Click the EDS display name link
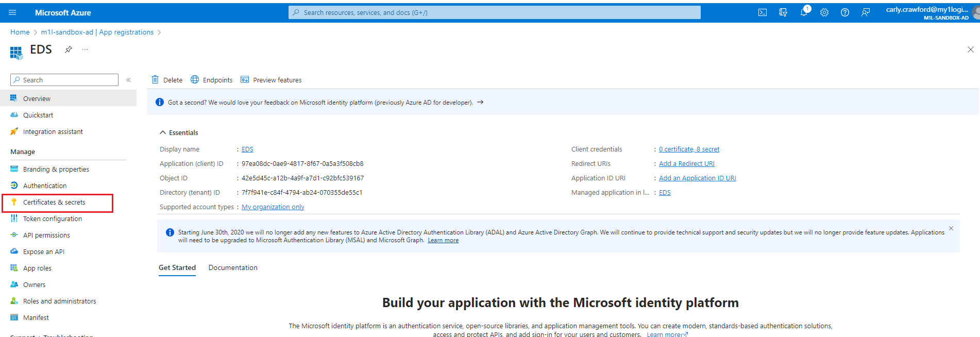Image resolution: width=980 pixels, height=337 pixels. coord(247,149)
